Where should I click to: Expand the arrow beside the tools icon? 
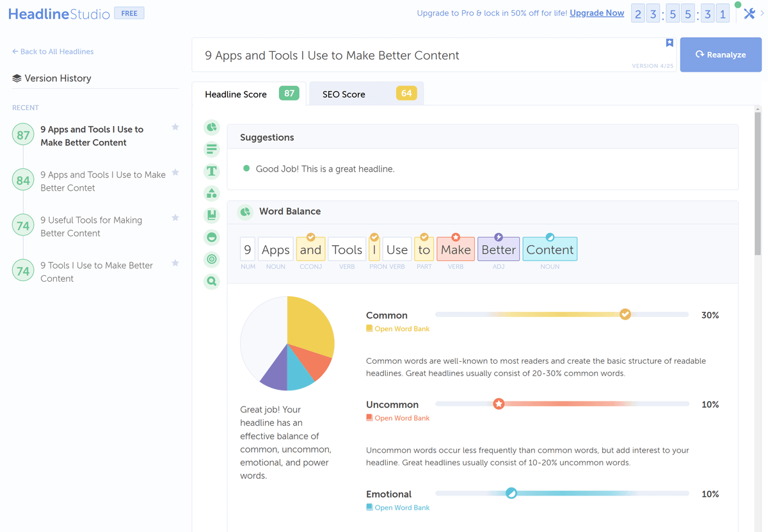click(762, 13)
